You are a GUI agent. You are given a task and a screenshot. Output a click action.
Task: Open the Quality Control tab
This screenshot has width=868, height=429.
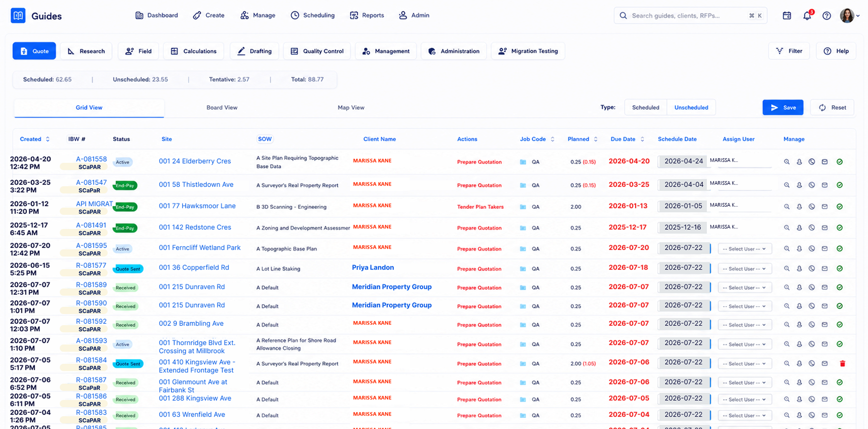tap(317, 51)
